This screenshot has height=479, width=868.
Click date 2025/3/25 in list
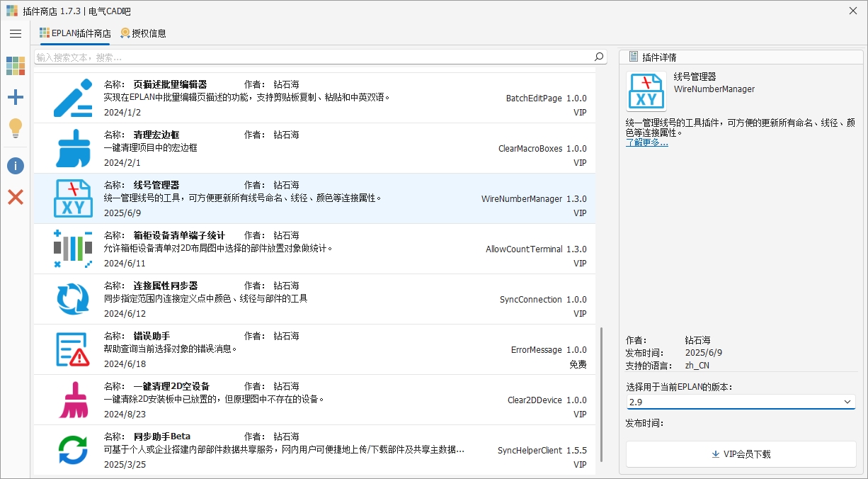pos(125,464)
